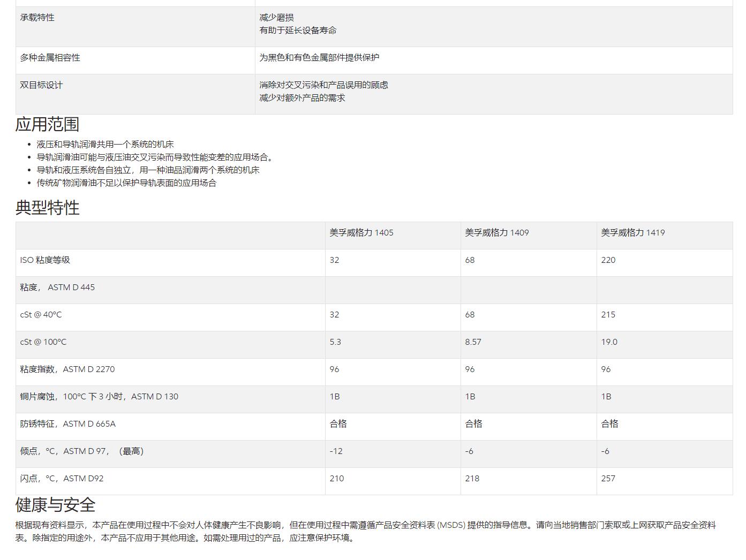This screenshot has height=560, width=746.
Task: Click the 典型特性 heading
Action: (47, 208)
